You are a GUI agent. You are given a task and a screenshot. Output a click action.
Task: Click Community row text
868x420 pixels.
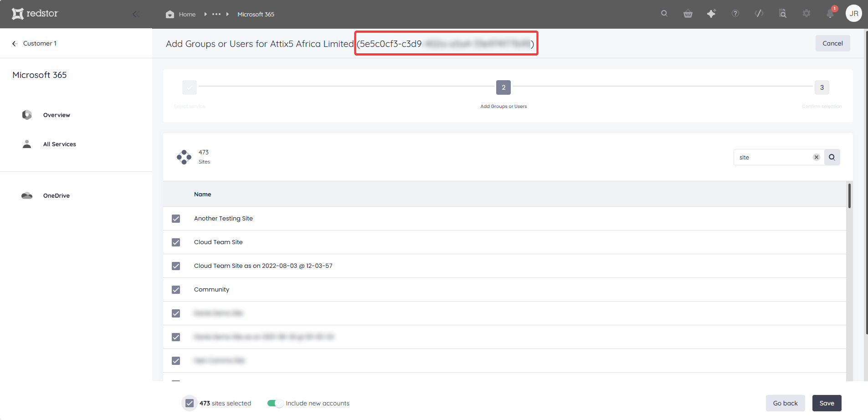(211, 289)
